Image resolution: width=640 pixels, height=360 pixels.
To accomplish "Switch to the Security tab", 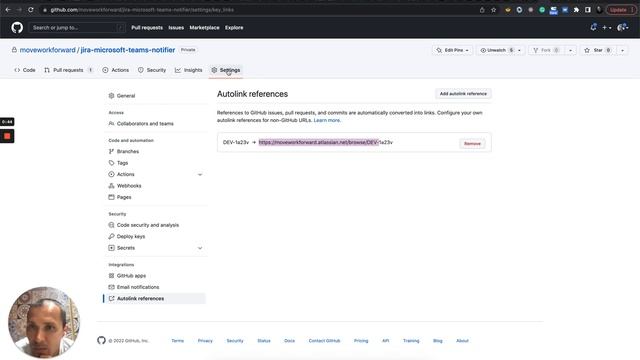I will tap(152, 70).
